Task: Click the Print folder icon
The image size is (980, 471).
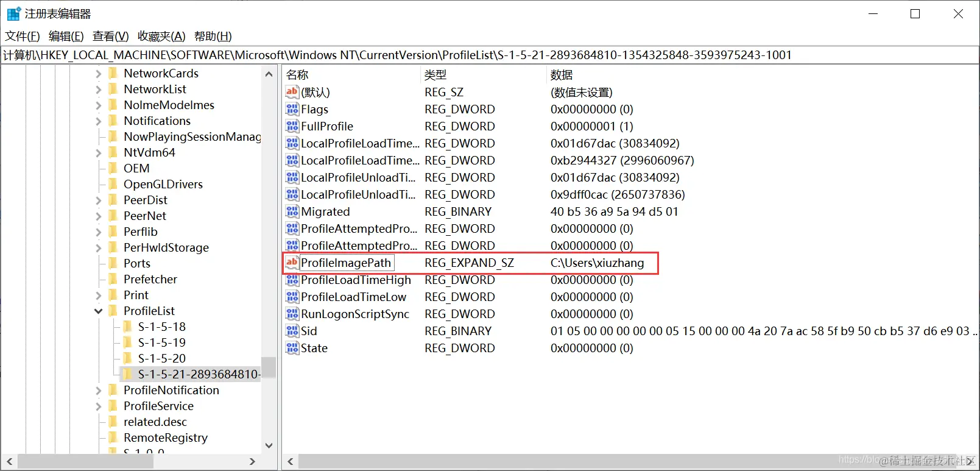Action: click(113, 295)
